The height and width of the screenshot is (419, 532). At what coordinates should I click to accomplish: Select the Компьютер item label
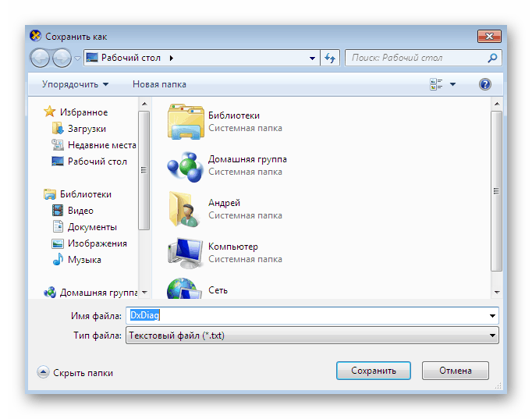[x=233, y=247]
